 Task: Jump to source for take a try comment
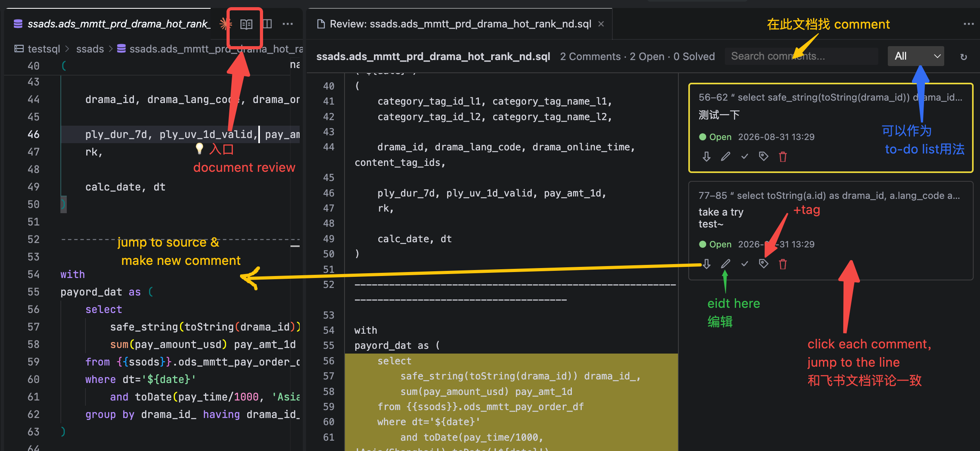[x=706, y=264]
